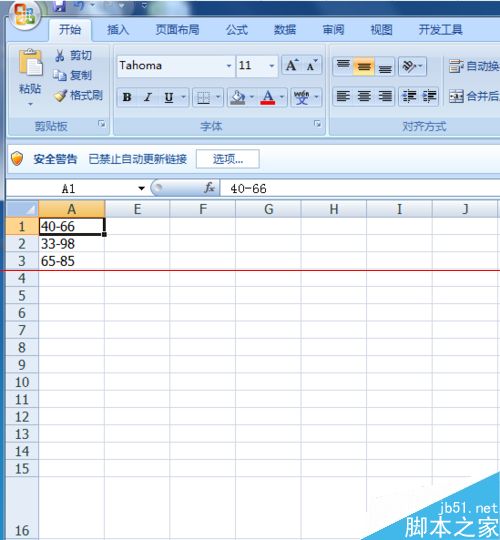Select the Format Painter brush
Image resolution: width=500 pixels, height=540 pixels.
click(x=79, y=95)
